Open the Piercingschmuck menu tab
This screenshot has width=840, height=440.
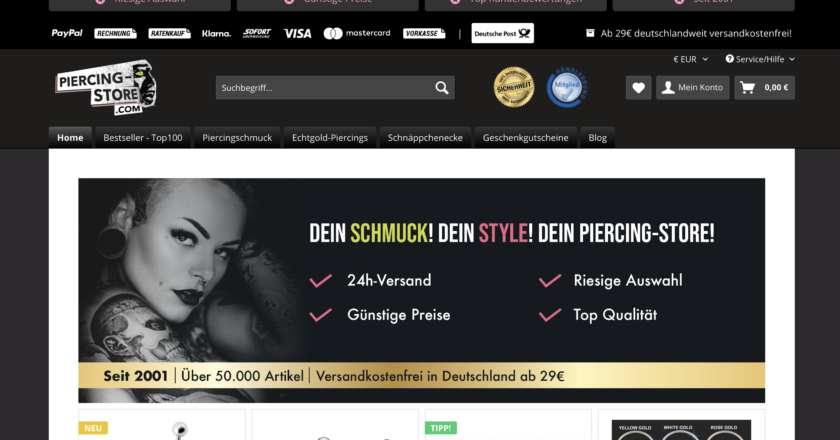click(237, 138)
